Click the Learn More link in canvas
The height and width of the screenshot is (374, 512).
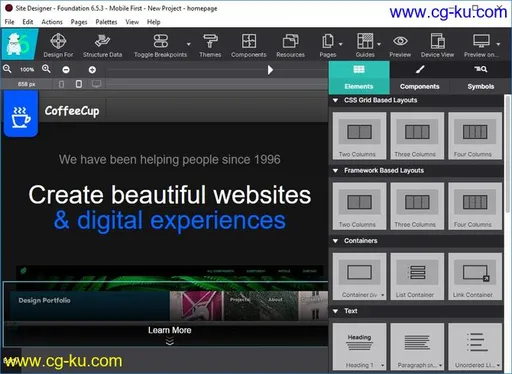(170, 330)
